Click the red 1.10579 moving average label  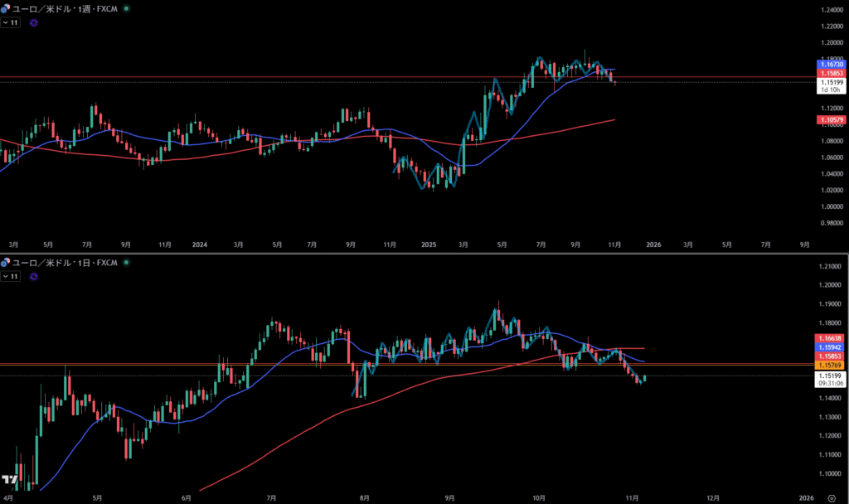[x=832, y=120]
